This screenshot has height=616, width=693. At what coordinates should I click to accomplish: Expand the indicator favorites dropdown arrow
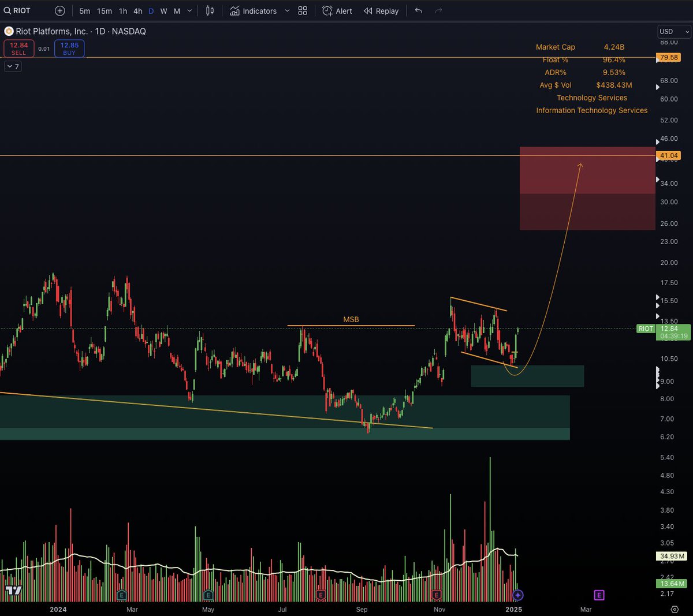[287, 11]
